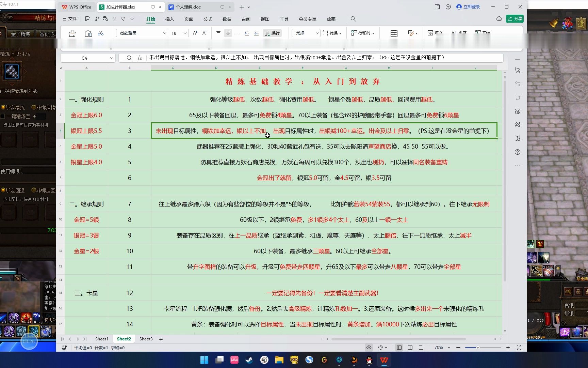Image resolution: width=588 pixels, height=368 pixels.
Task: Open the more options dots in sidebar
Action: [518, 166]
